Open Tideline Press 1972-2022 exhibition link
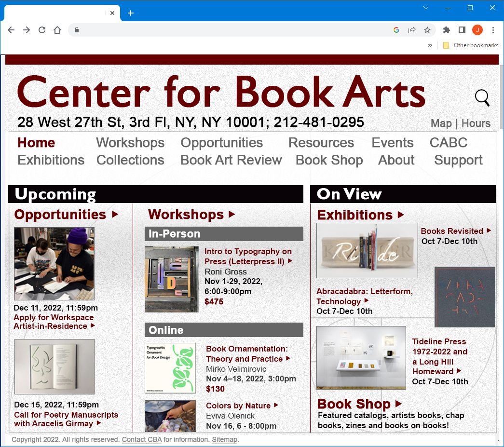This screenshot has height=447, width=504. (439, 356)
